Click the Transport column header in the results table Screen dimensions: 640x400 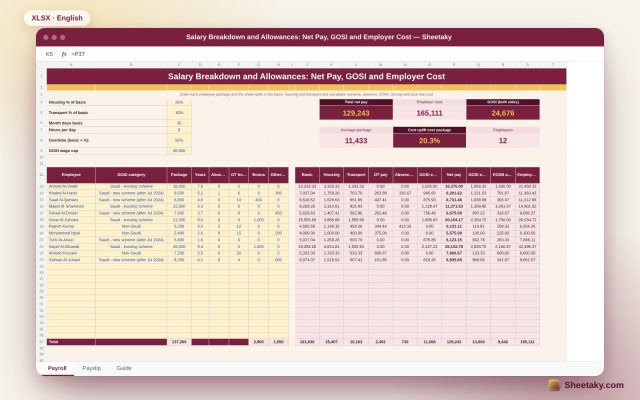click(x=356, y=175)
